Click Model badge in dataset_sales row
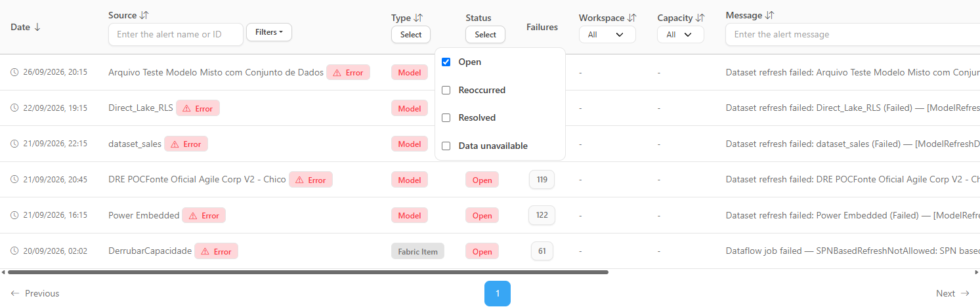The height and width of the screenshot is (307, 980). coord(410,144)
